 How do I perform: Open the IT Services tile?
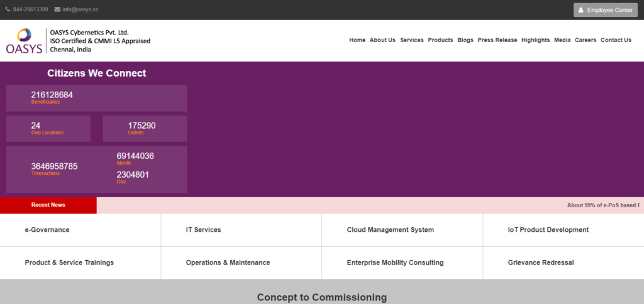241,230
